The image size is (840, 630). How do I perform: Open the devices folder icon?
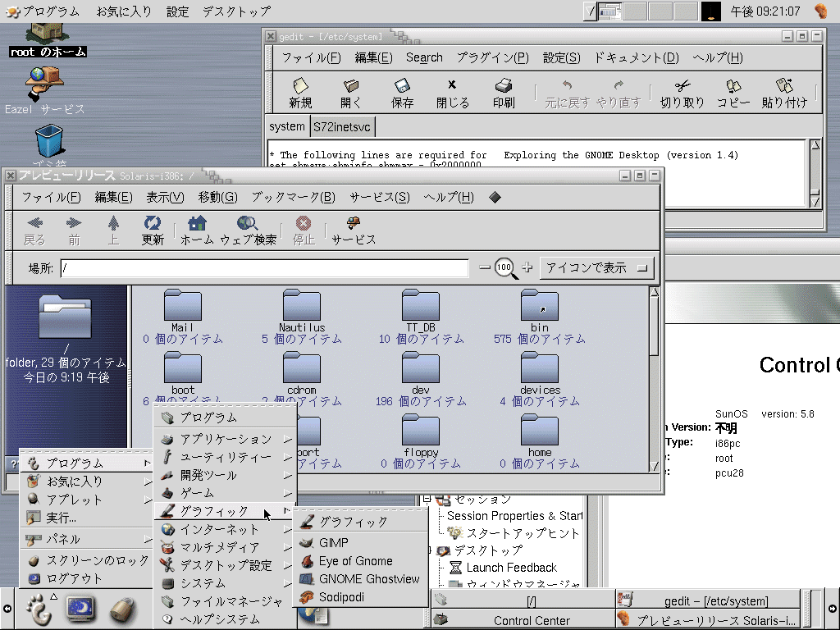point(540,368)
